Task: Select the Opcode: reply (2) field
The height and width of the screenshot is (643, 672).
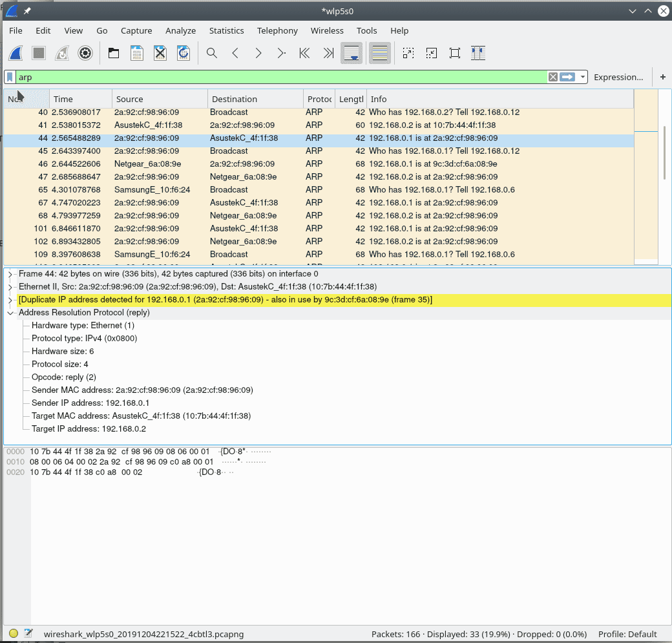Action: tap(64, 377)
